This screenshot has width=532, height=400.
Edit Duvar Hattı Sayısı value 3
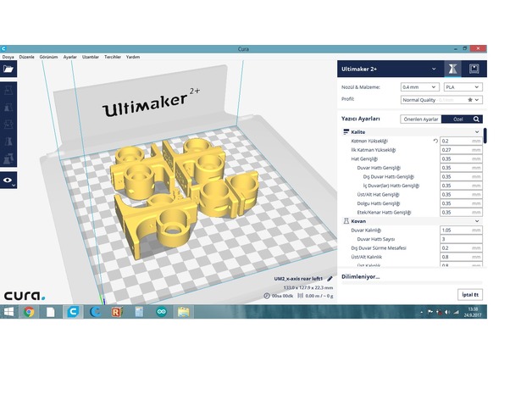tap(461, 239)
